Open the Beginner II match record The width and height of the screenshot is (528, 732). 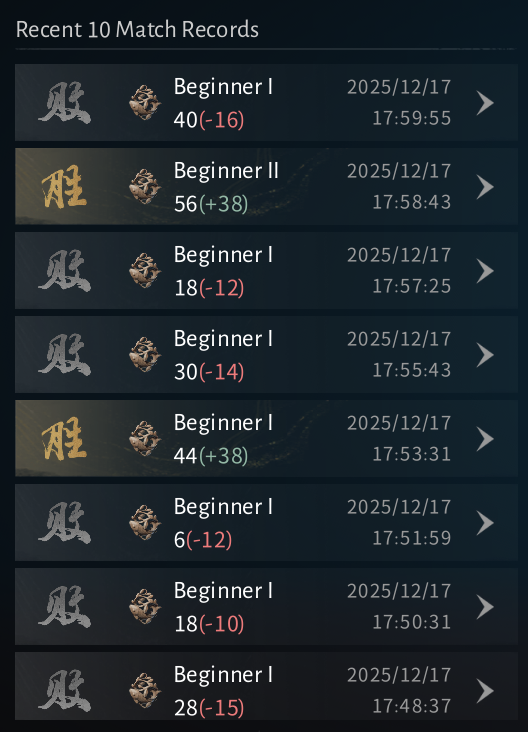(266, 187)
